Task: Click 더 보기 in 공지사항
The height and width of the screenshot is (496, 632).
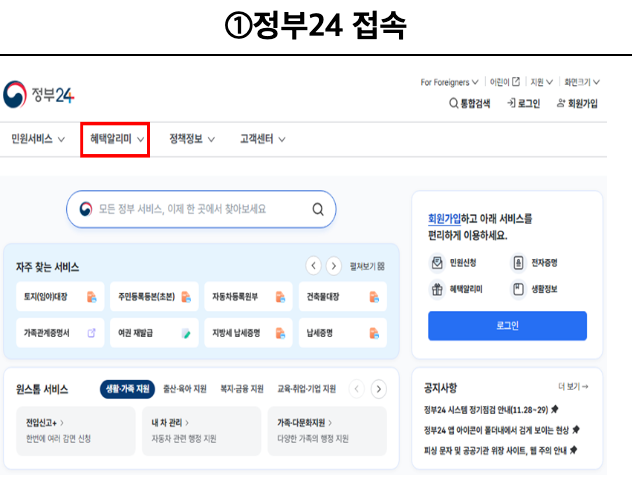Action: click(x=573, y=386)
